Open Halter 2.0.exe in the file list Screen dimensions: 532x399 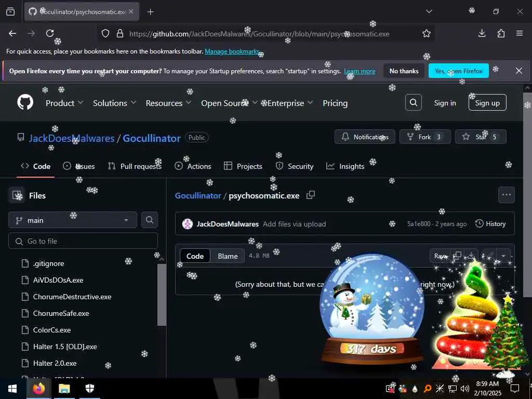point(55,363)
